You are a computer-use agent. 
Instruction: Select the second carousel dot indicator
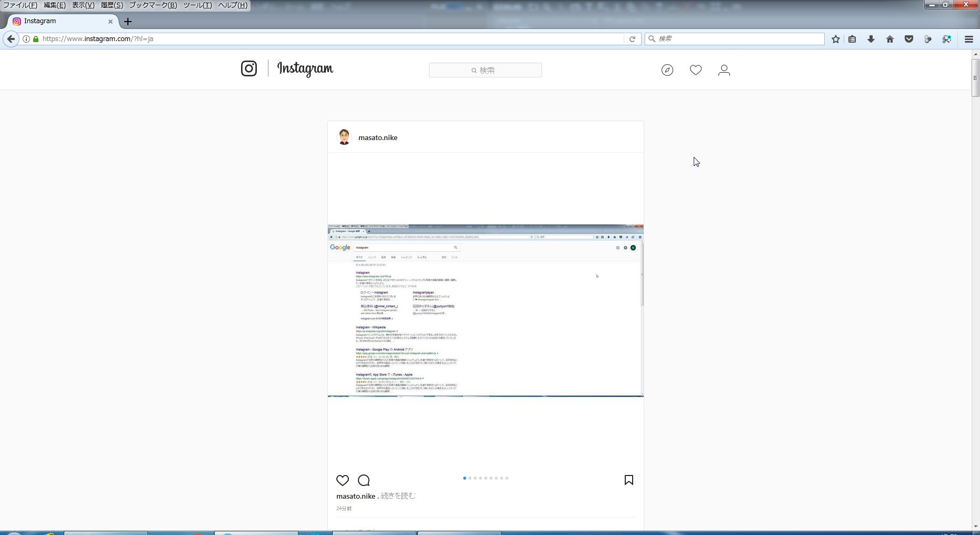(470, 478)
